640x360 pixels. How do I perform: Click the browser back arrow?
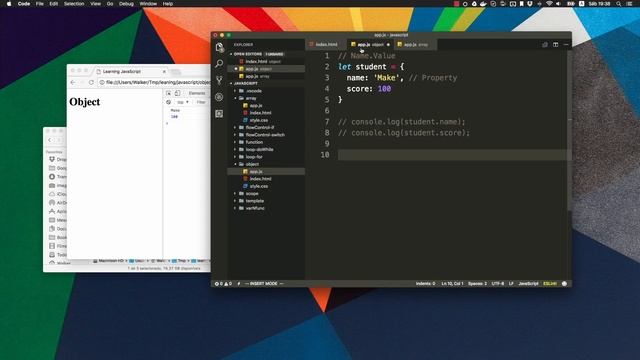(x=73, y=82)
